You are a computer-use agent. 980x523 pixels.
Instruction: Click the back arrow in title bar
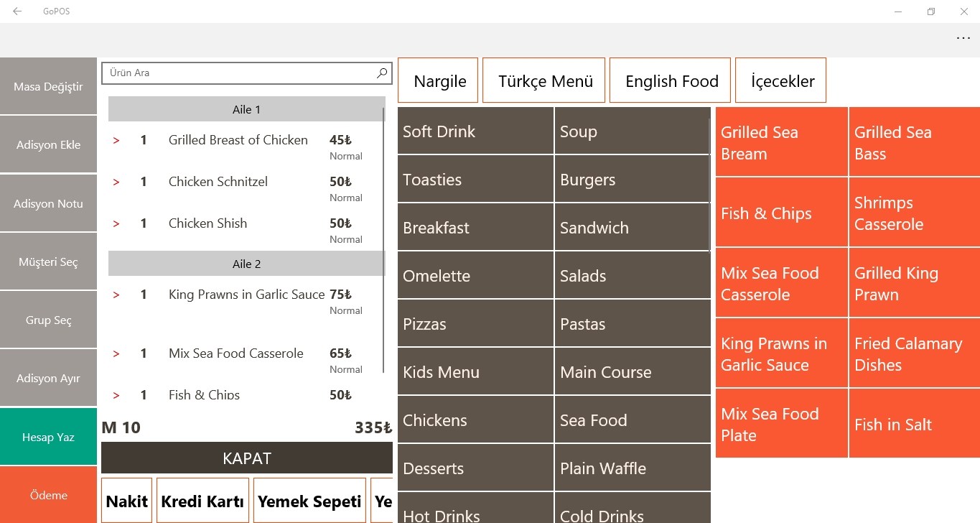[17, 11]
